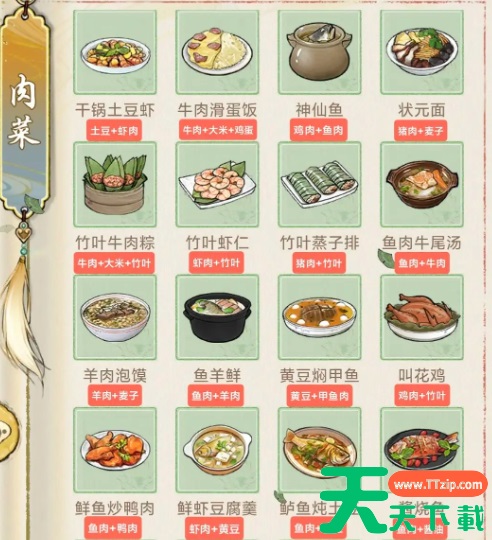
Task: Select the 鱼肉牛尾汤 soup pot icon
Action: click(422, 184)
